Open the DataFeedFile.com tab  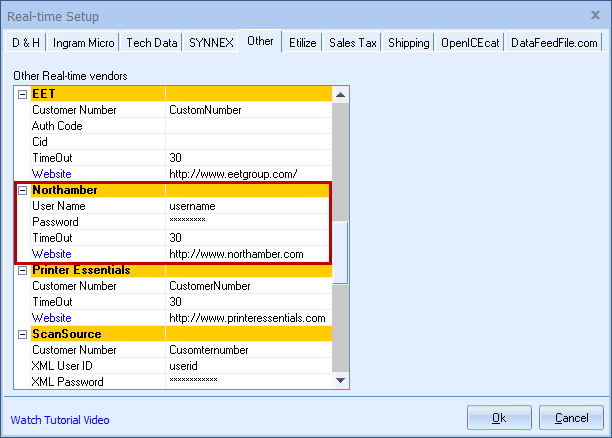554,43
